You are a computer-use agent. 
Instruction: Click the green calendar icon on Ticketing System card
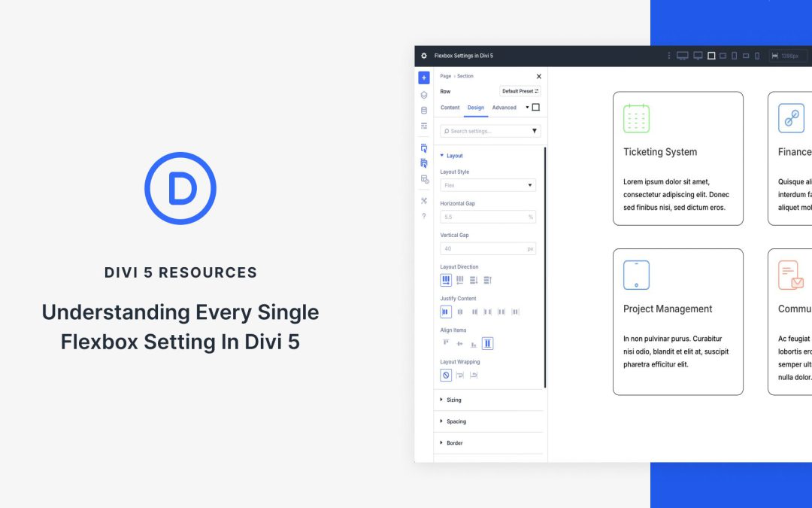click(x=637, y=118)
